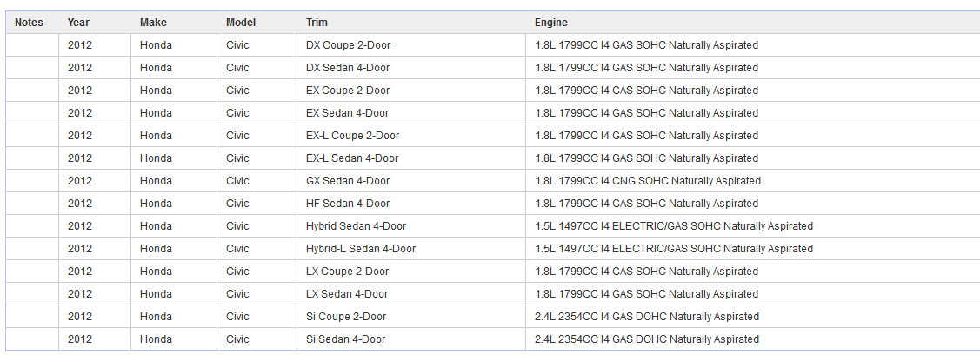Select the EX-L Sedan 4-Door trim
This screenshot has height=362, width=980.
(x=352, y=158)
